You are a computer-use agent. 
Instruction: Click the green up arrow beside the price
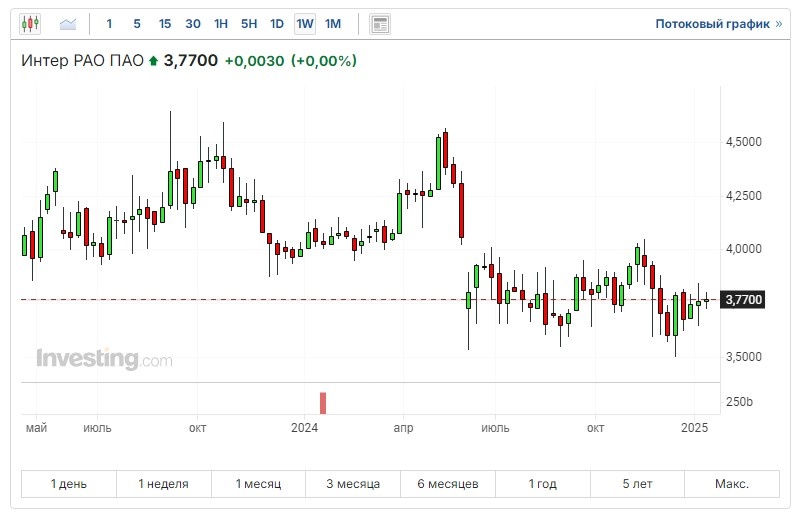coord(153,61)
